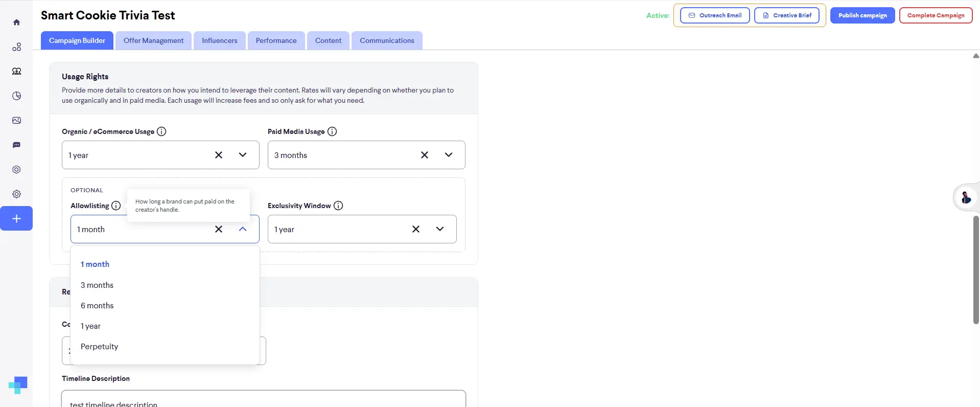Open the hexagon sidebar icon
Viewport: 980px width, 407px height.
coord(16,170)
